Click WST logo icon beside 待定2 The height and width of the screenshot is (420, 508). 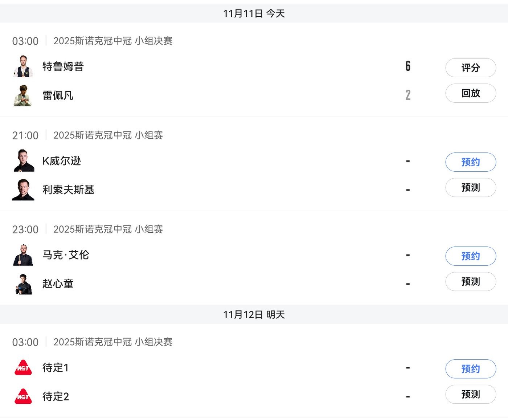[23, 396]
